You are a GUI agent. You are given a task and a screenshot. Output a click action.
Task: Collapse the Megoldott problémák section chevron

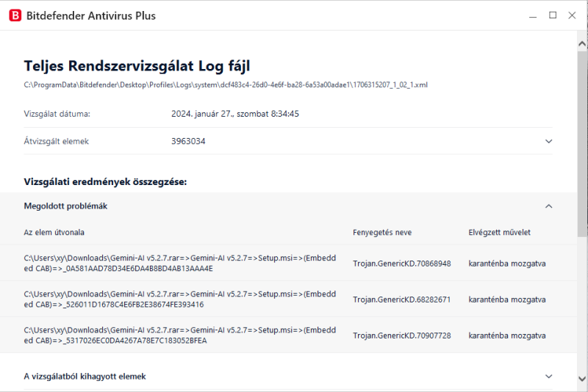[x=548, y=206]
